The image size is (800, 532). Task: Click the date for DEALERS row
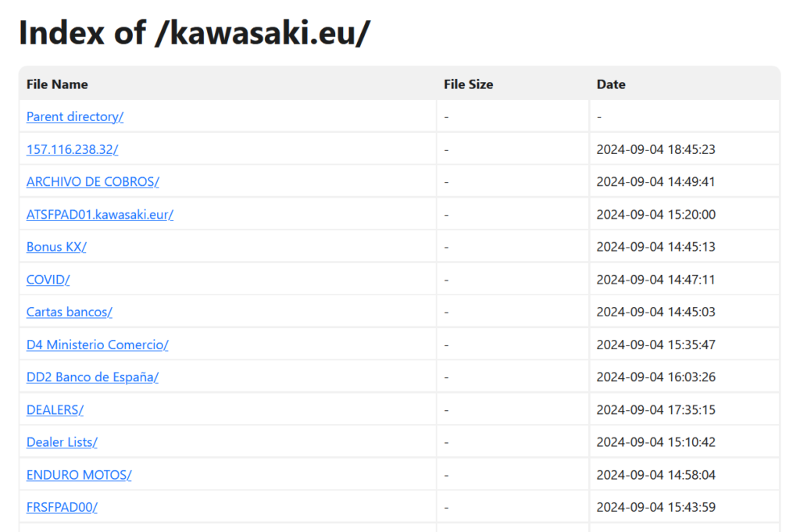[x=655, y=409]
